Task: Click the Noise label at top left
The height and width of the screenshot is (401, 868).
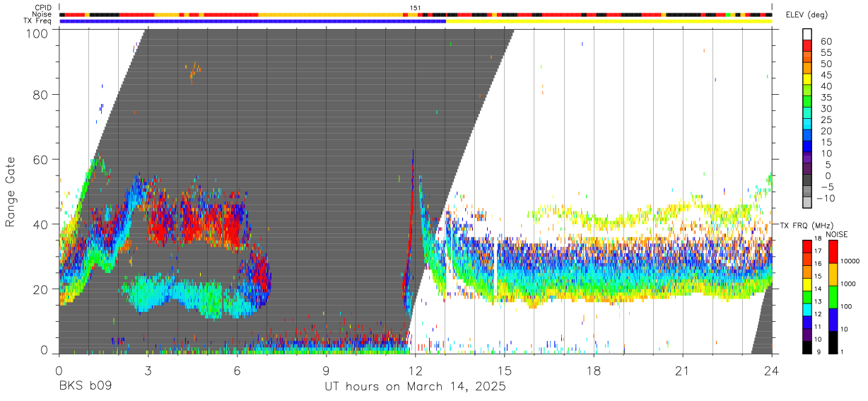Action: coord(42,14)
